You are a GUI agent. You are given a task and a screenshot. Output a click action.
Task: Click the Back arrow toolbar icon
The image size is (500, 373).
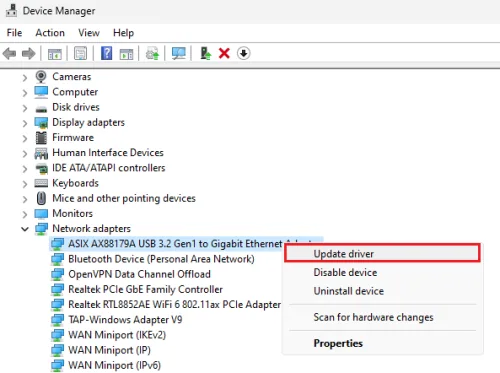9,53
